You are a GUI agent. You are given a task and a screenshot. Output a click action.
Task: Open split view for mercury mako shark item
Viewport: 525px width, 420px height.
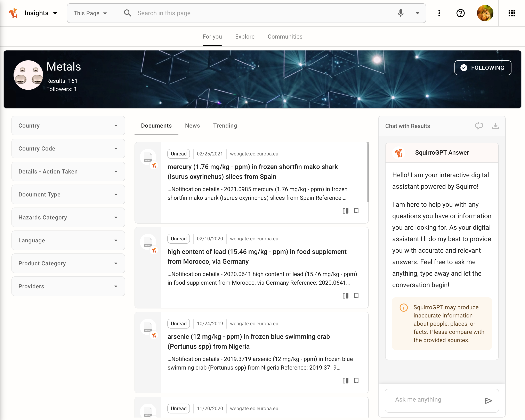346,211
